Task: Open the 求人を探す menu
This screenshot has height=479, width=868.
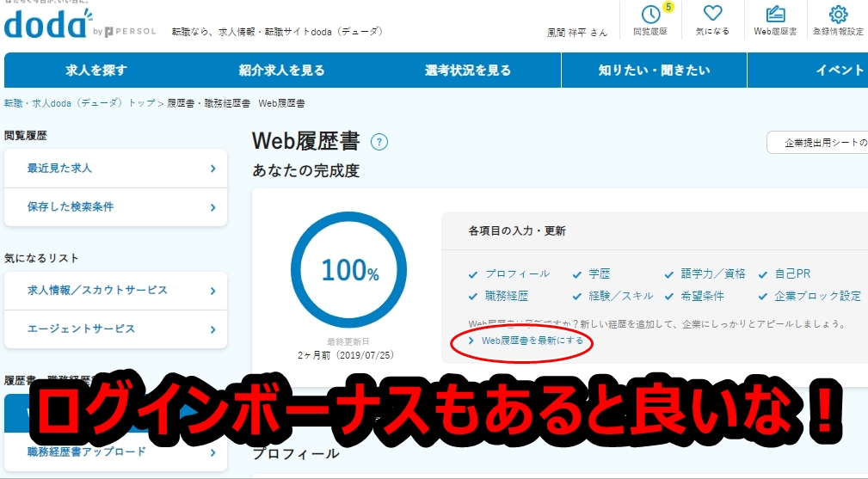Action: (x=97, y=71)
